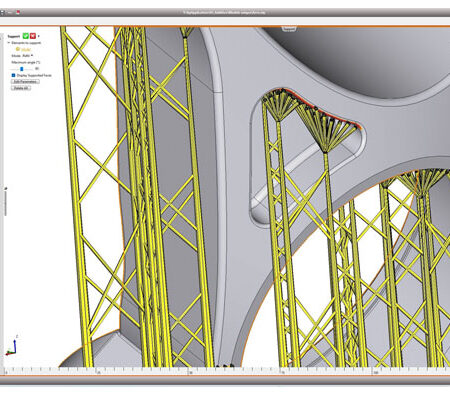
Task: Click the red window button in title bar
Action: 18,12
